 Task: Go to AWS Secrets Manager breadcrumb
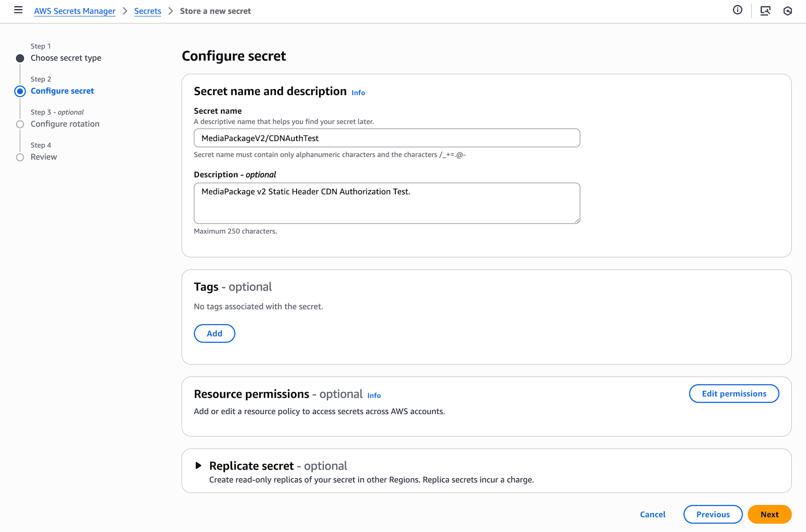(x=75, y=11)
